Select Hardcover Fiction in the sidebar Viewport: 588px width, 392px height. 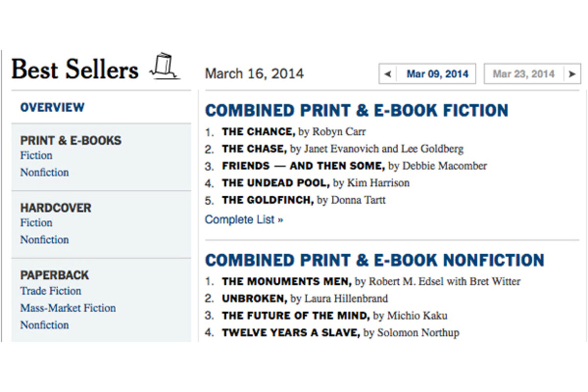[36, 222]
